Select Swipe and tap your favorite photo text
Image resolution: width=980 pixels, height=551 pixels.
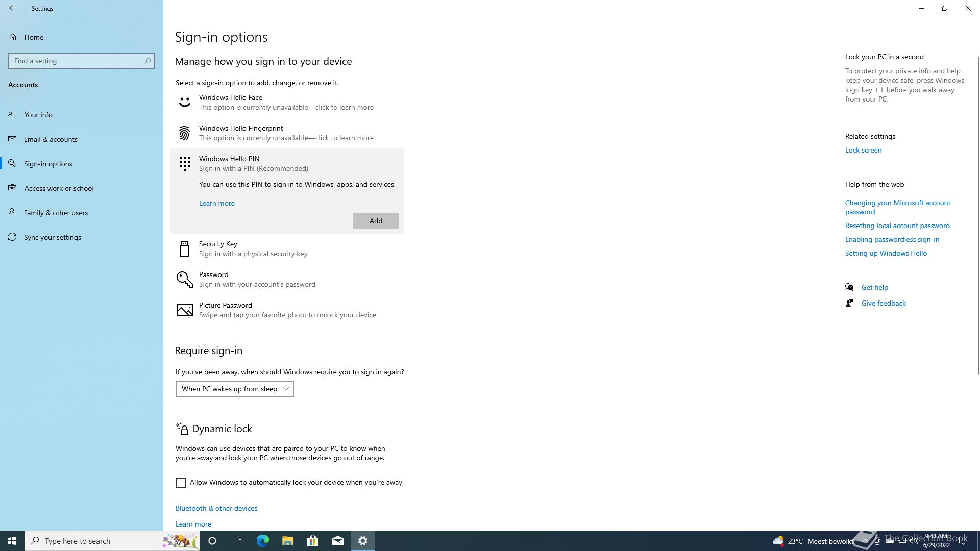click(287, 315)
